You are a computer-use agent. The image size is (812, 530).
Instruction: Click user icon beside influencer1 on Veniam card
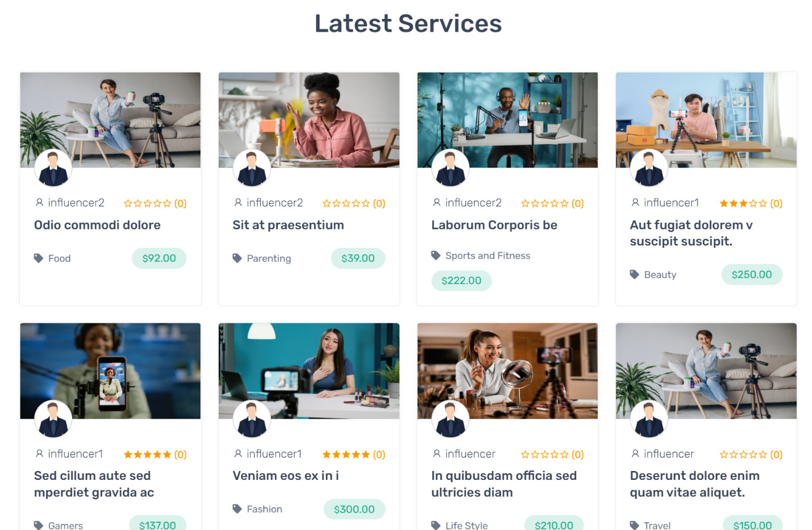pyautogui.click(x=238, y=454)
